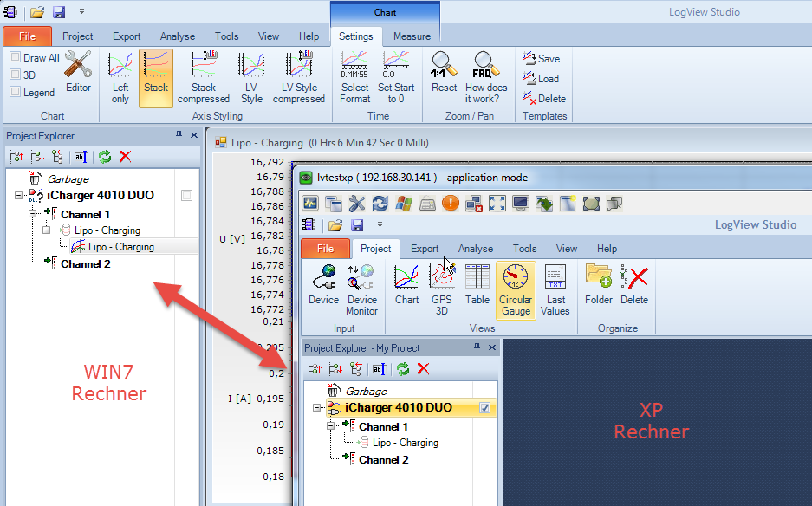Click Set Start to 0

[x=396, y=78]
